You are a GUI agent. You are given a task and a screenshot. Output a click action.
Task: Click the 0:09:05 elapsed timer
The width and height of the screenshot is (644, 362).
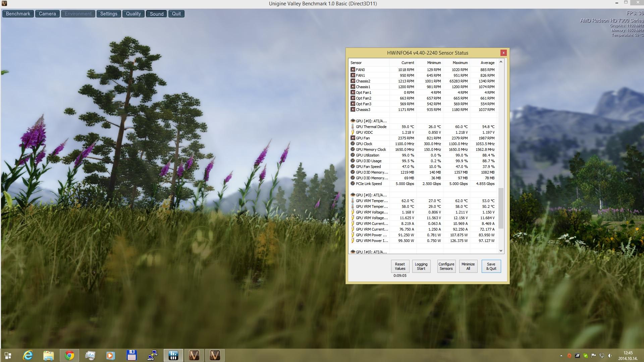[x=400, y=276]
